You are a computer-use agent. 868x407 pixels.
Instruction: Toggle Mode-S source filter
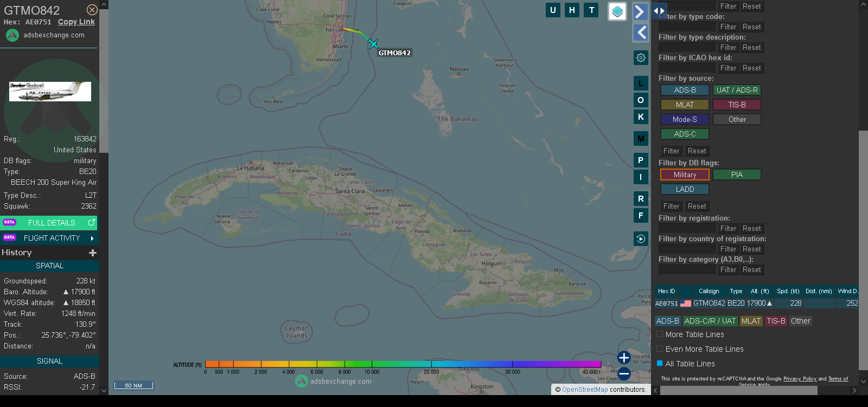(x=685, y=119)
